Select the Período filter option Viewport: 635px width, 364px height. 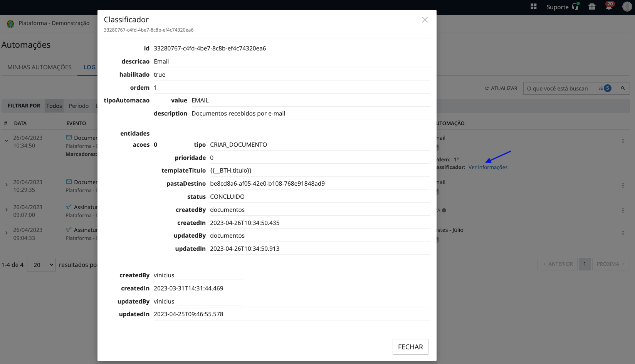pyautogui.click(x=79, y=106)
